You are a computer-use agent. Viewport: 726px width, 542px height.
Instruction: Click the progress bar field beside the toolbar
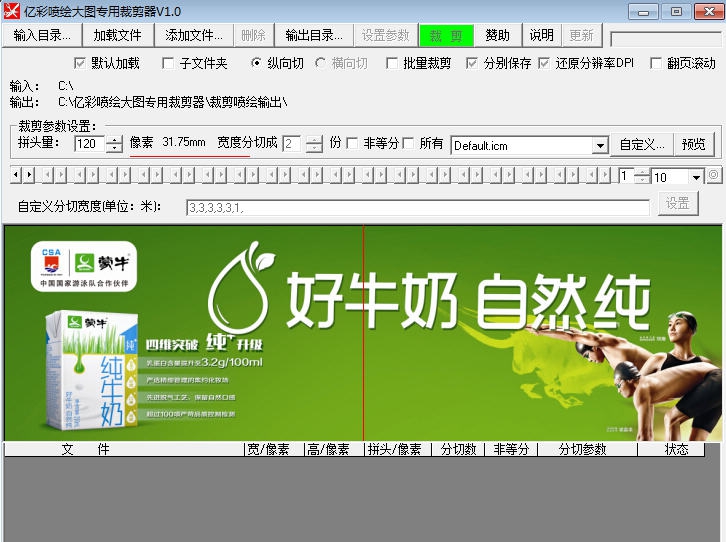coord(666,39)
